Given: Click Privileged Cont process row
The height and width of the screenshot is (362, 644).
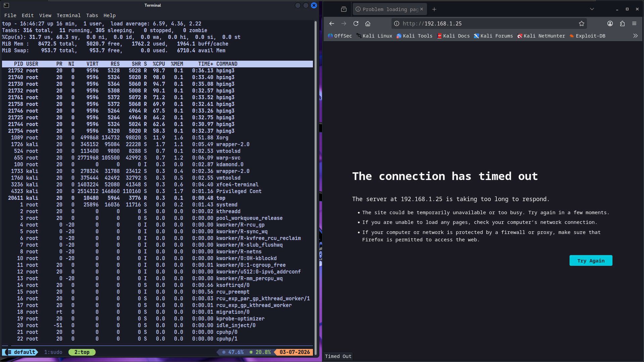Looking at the screenshot, I should pos(157,191).
